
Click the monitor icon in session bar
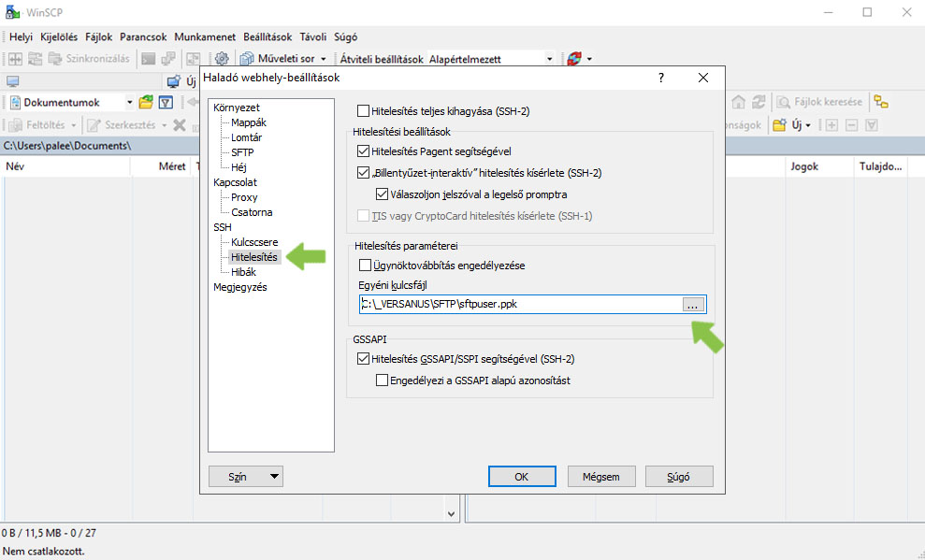[x=13, y=81]
